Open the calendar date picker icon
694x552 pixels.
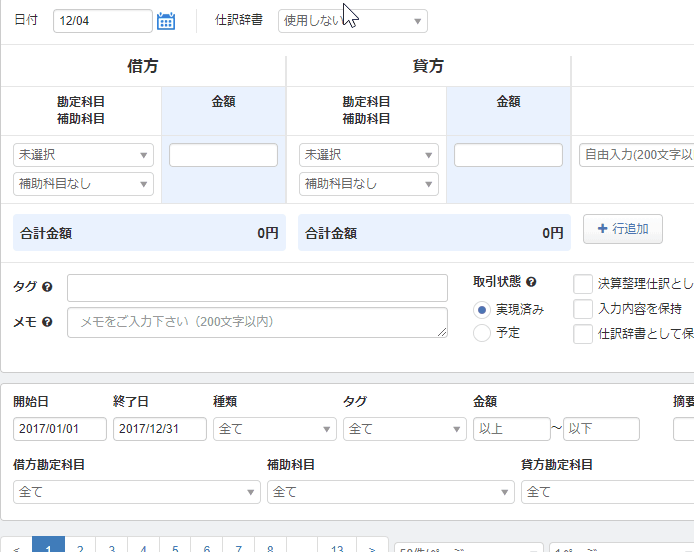tap(166, 21)
